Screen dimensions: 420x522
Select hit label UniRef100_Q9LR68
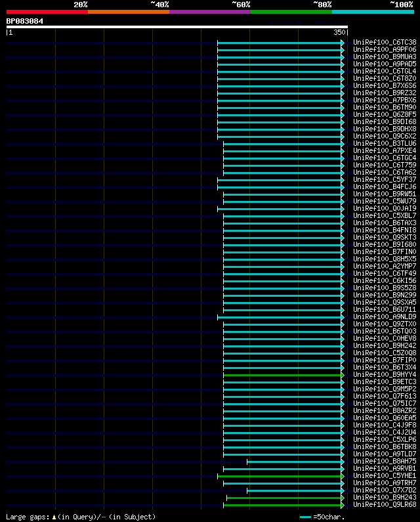tap(385, 504)
